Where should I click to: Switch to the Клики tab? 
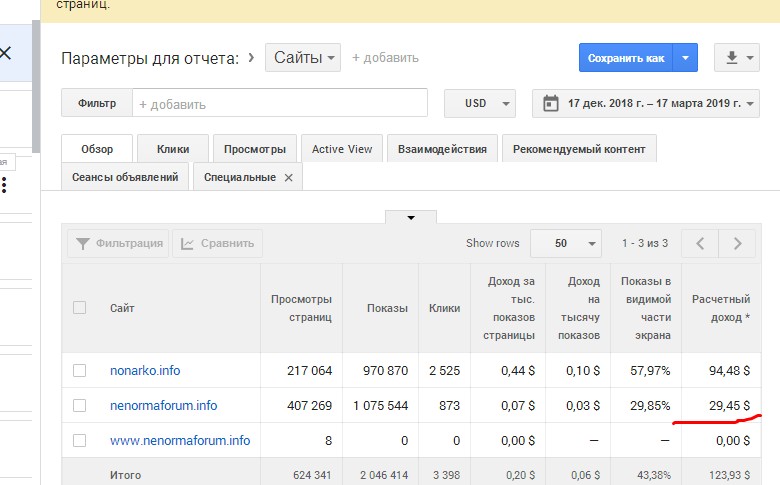[x=173, y=149]
